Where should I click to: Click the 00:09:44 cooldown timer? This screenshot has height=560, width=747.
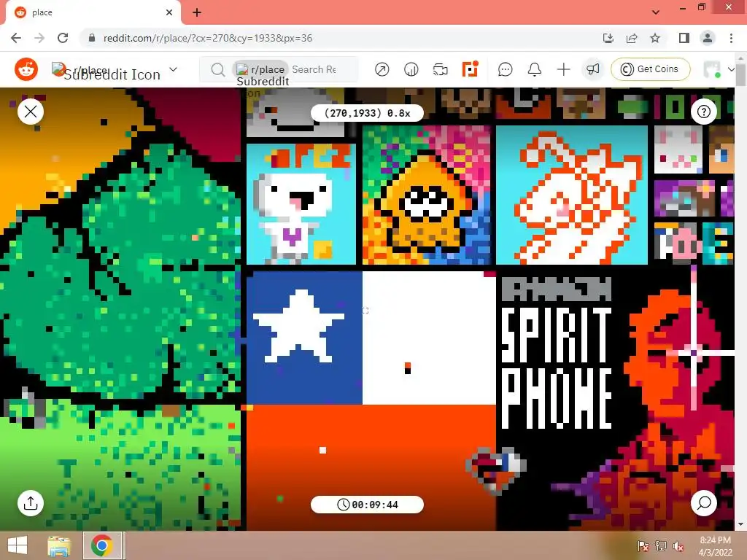(367, 505)
